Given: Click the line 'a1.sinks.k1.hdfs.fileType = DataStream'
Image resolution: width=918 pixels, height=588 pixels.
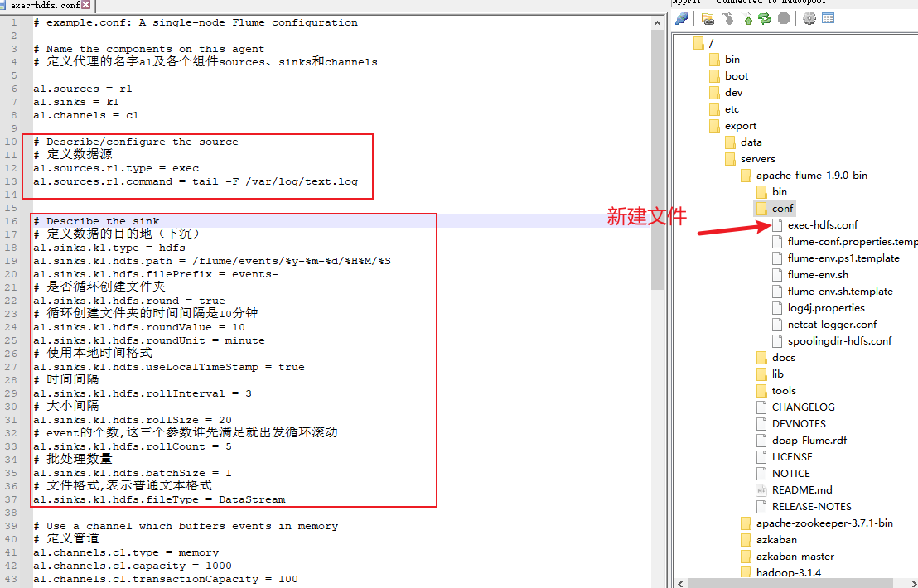Looking at the screenshot, I should click(159, 499).
